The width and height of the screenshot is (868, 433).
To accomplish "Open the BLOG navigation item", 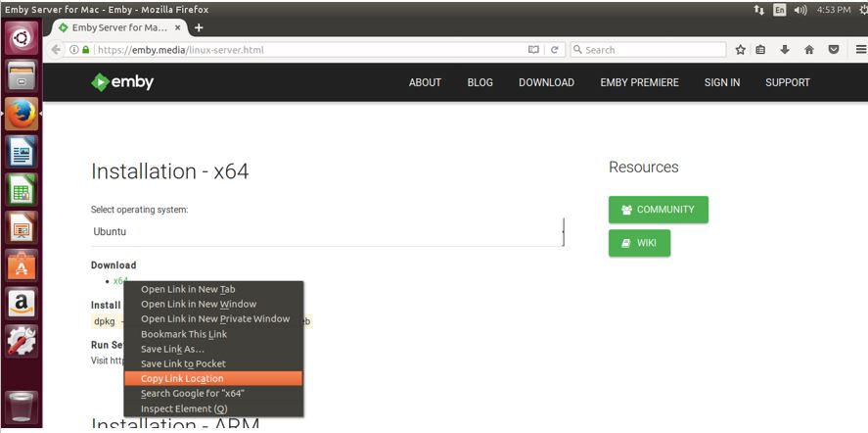I will pos(480,82).
